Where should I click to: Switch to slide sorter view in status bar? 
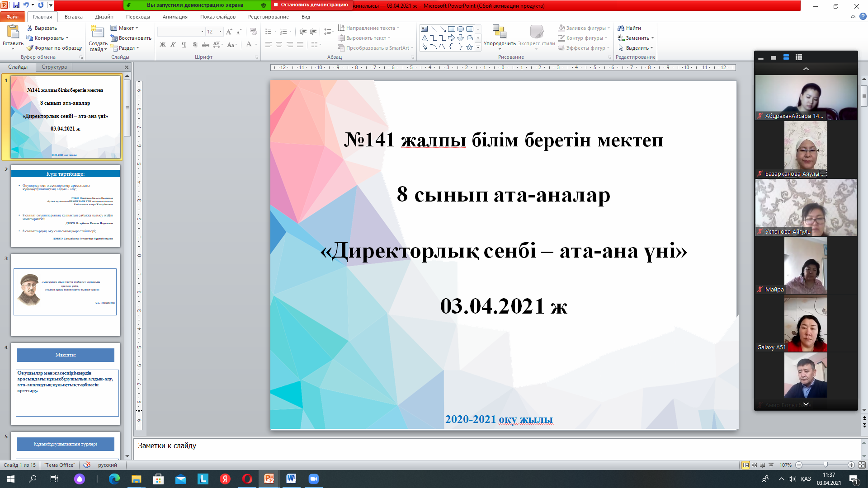click(x=754, y=465)
